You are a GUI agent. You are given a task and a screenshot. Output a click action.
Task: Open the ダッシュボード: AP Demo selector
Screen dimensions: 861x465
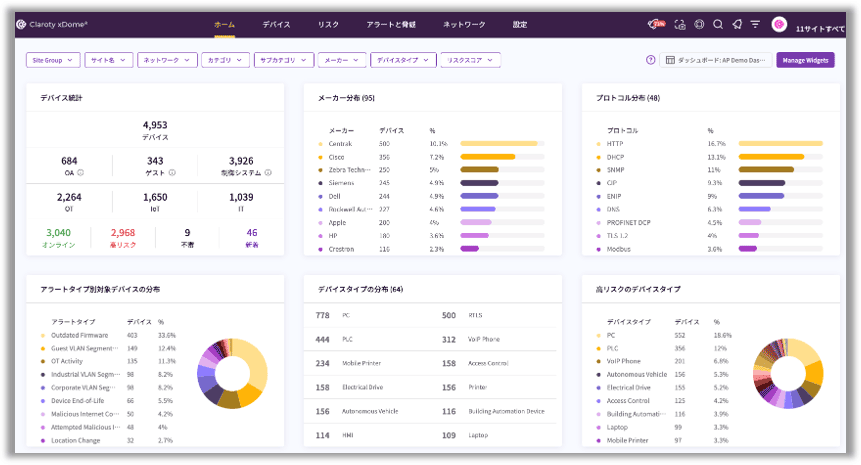coord(716,60)
